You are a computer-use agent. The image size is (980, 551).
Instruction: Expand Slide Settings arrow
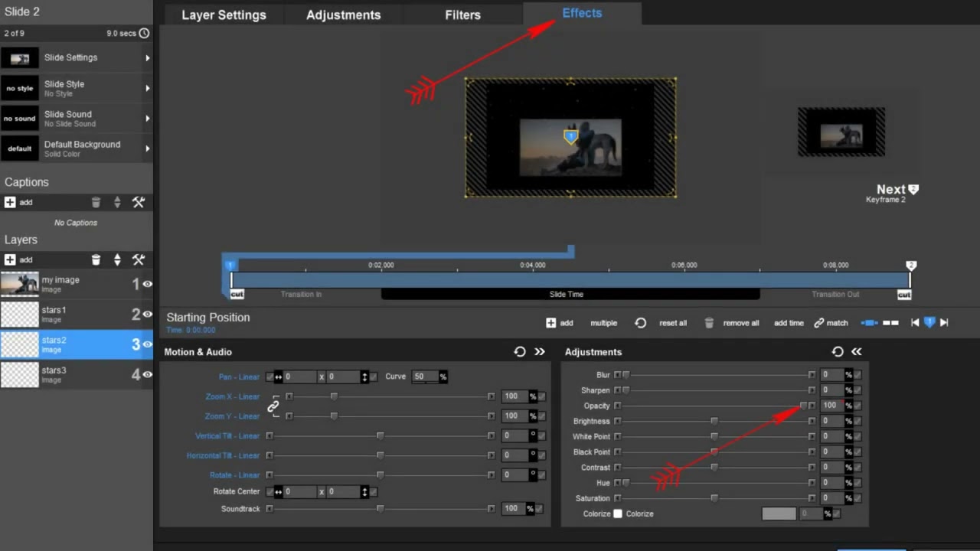point(147,57)
